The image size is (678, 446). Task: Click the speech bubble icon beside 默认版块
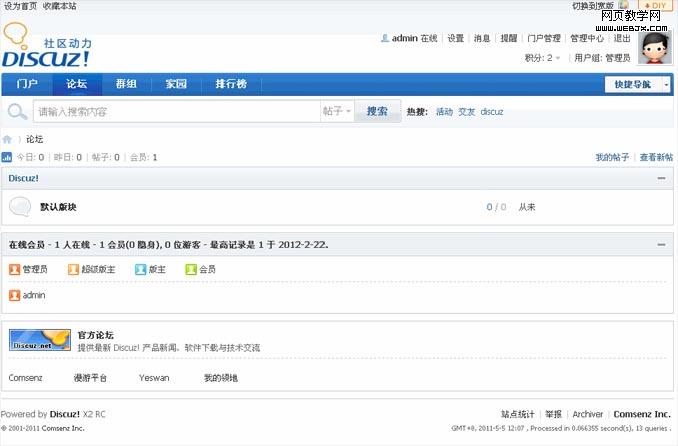pyautogui.click(x=20, y=207)
